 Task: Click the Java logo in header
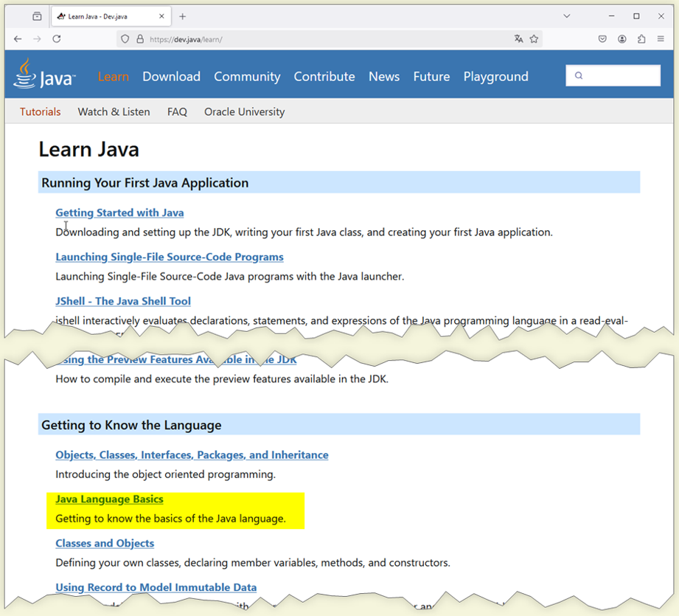[x=44, y=75]
